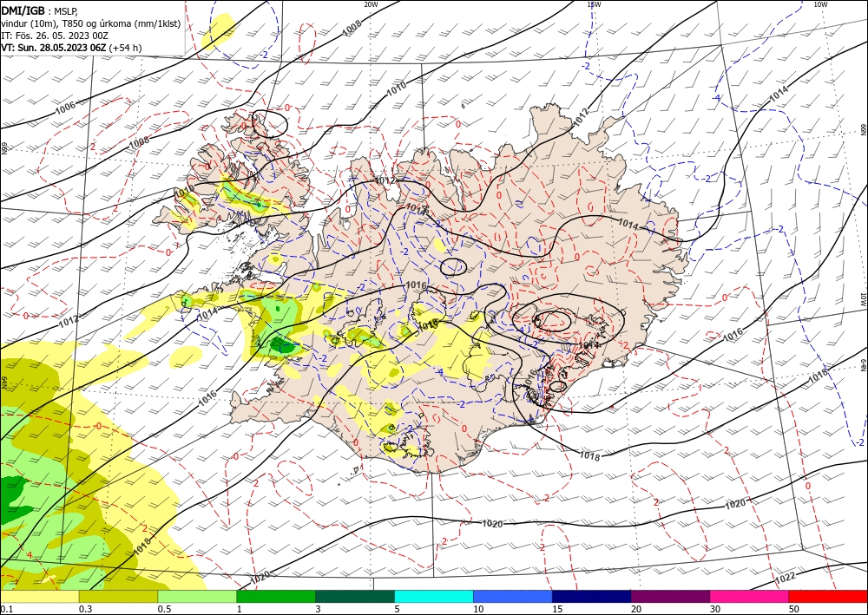Click the '15W' longitude label

594,3
